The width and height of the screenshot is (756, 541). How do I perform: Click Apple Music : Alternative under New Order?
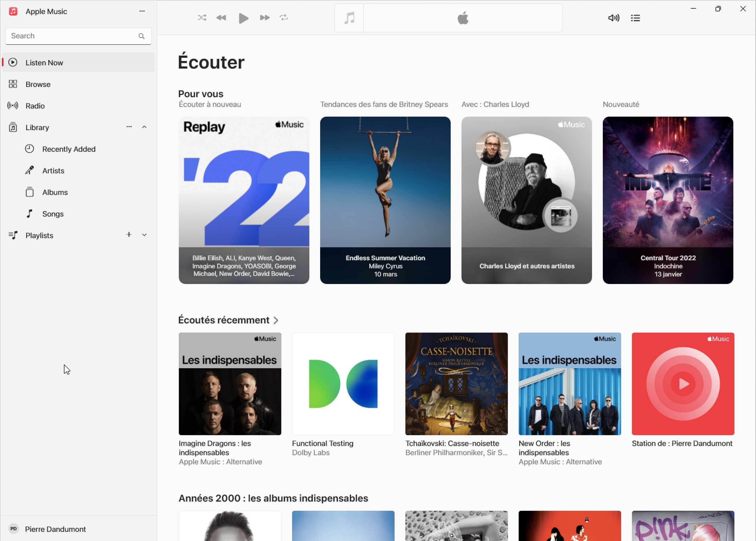pos(560,462)
